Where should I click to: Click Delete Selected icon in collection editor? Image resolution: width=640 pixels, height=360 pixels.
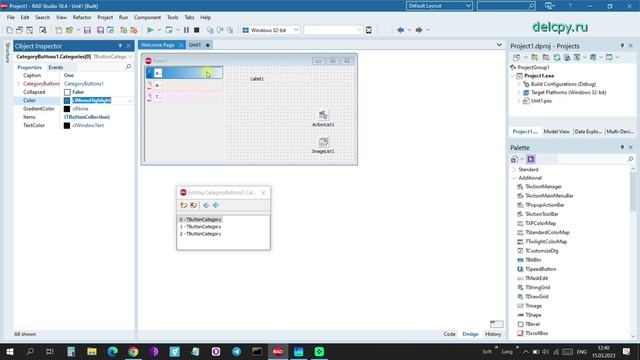point(193,205)
